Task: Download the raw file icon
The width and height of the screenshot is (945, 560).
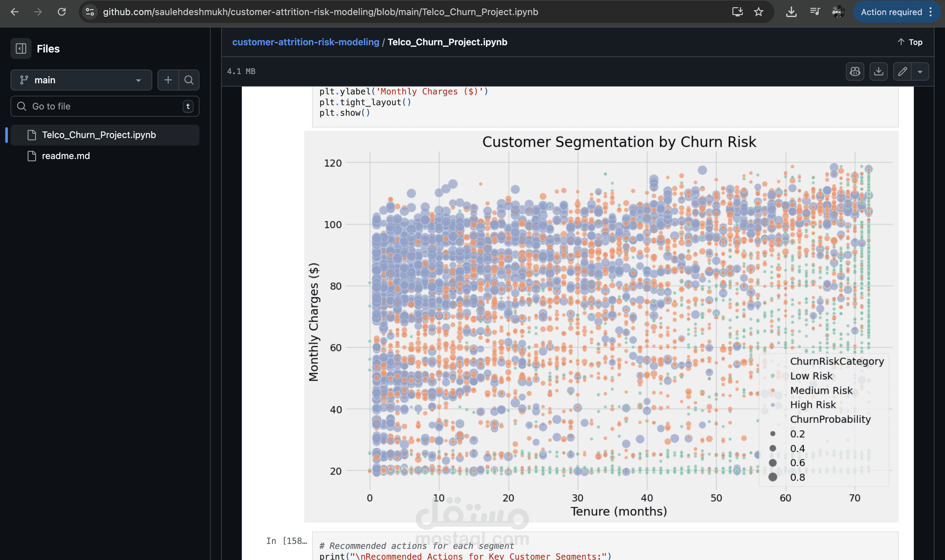Action: click(x=878, y=71)
